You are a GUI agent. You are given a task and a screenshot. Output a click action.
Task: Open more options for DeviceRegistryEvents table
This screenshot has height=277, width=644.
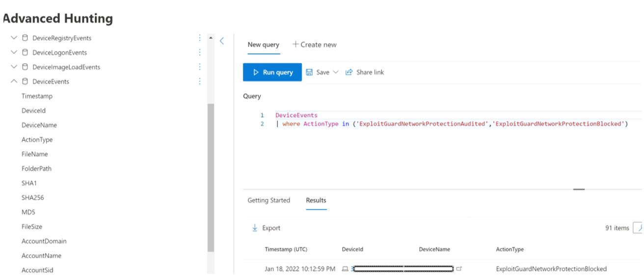coord(200,38)
